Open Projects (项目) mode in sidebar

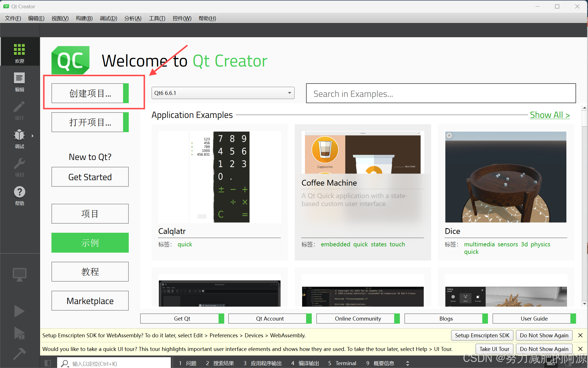tap(20, 167)
